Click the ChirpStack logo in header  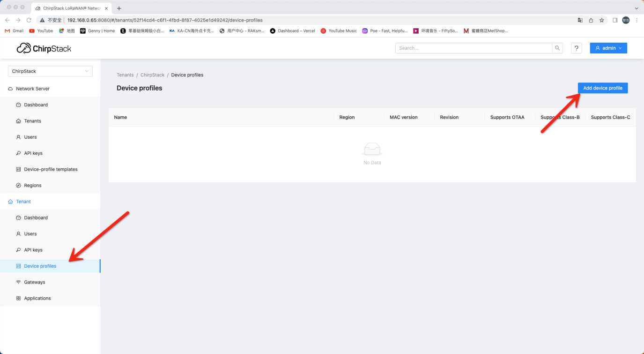[44, 48]
